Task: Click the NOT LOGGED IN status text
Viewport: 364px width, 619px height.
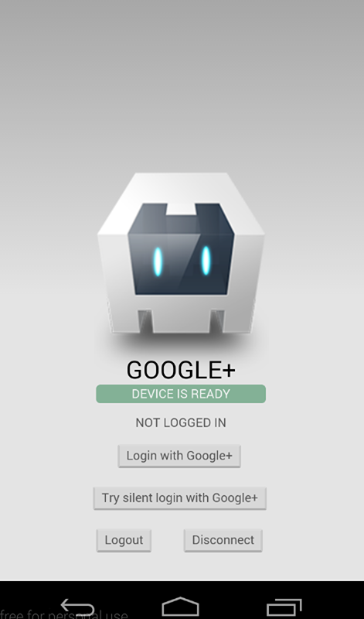Action: click(181, 422)
